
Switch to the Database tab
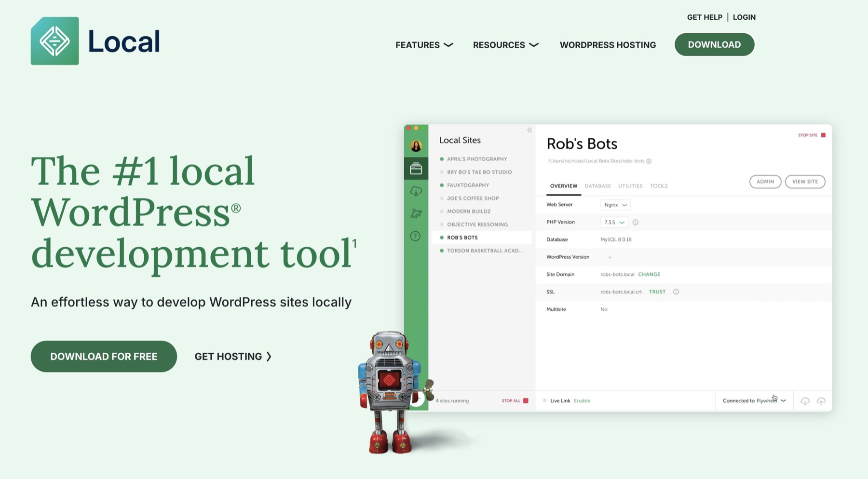597,186
